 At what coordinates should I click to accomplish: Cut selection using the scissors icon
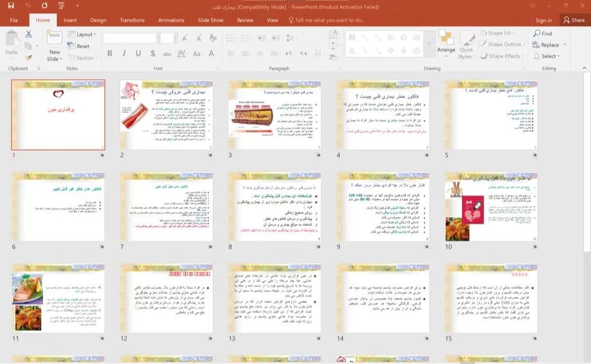click(x=28, y=34)
